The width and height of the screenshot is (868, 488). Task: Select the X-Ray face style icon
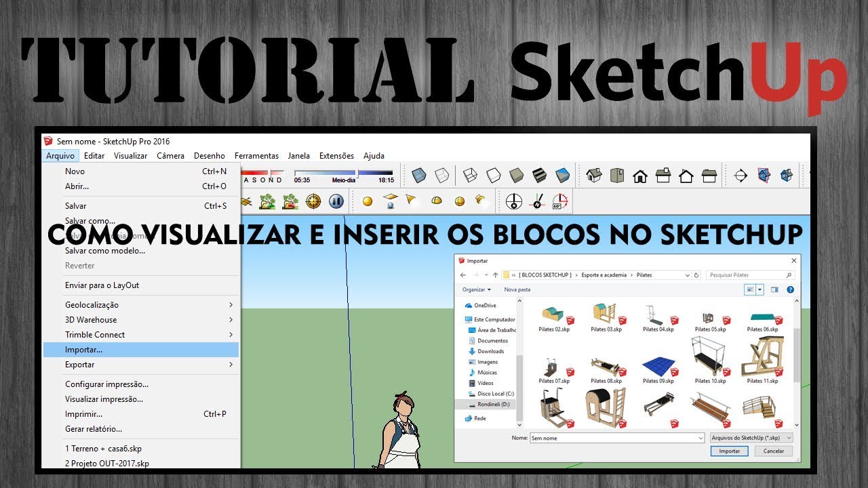(x=419, y=176)
